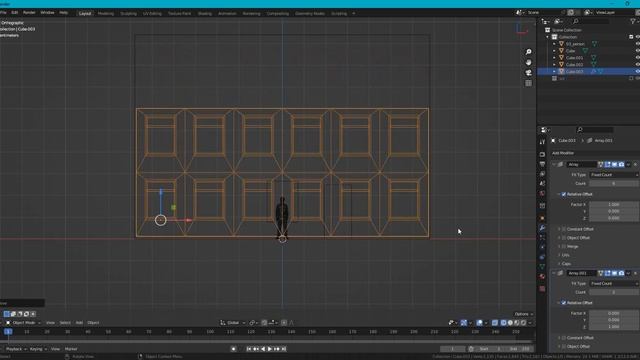
Task: Open the Output properties tab icon
Action: coord(542,164)
